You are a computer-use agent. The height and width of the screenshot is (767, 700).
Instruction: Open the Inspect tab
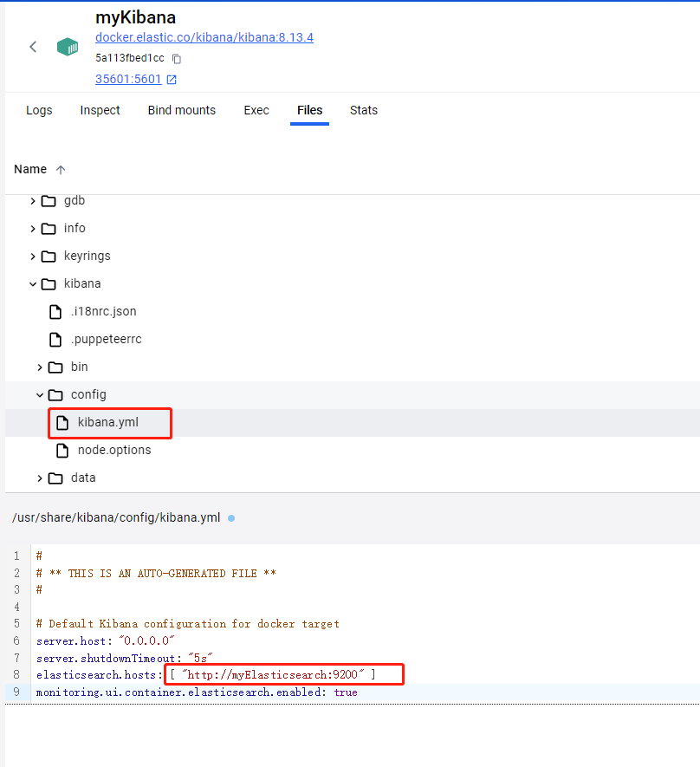[x=100, y=110]
